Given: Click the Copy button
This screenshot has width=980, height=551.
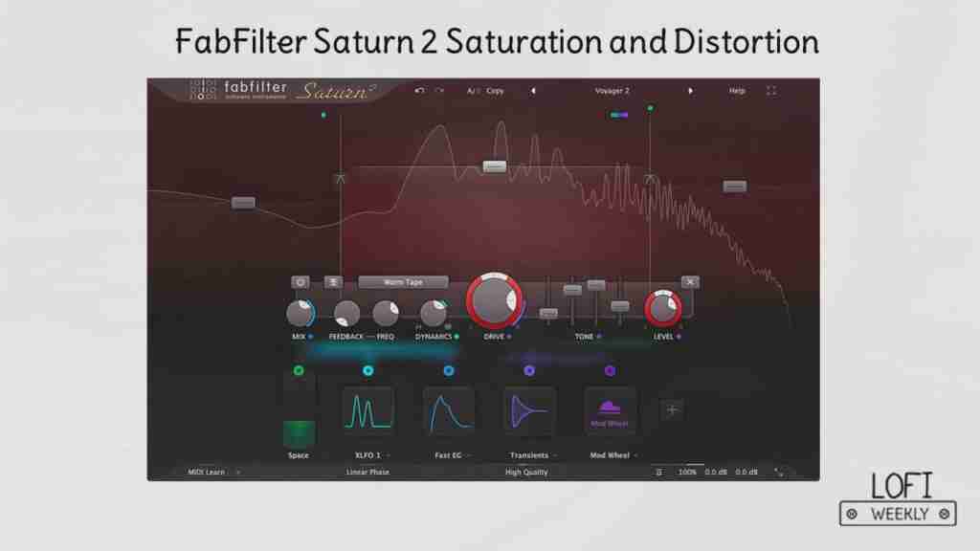Looking at the screenshot, I should pos(495,91).
